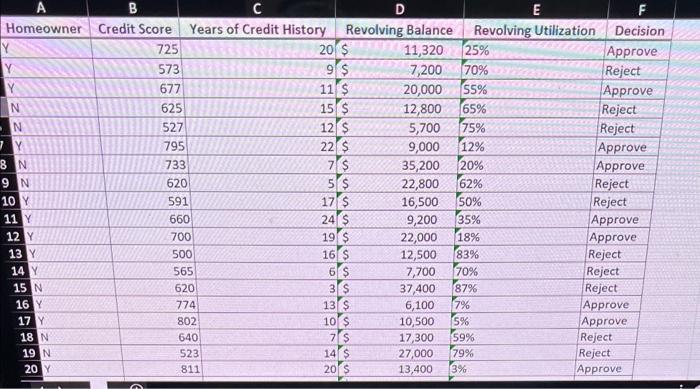Click the Credit Score header cell
The image size is (700, 389).
(x=134, y=29)
